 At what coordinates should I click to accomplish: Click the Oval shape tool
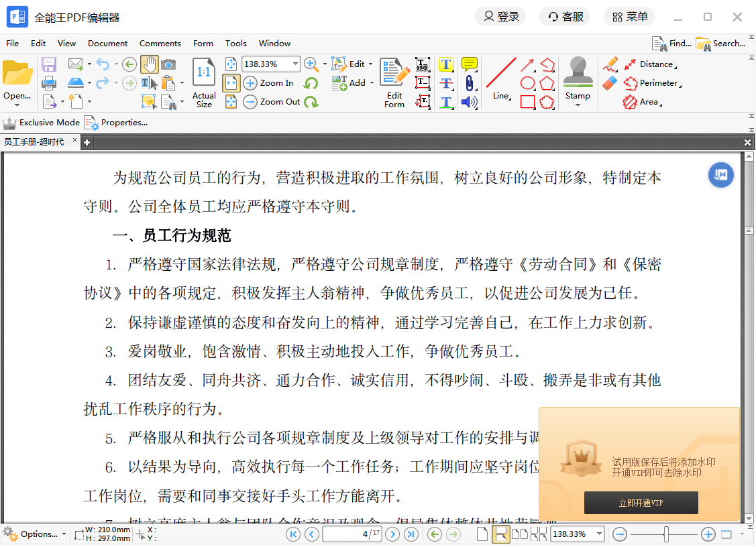click(x=528, y=83)
